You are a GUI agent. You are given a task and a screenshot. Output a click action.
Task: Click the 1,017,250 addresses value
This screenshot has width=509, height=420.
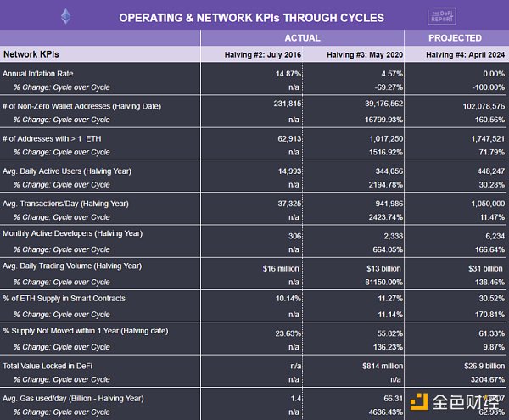click(x=386, y=138)
